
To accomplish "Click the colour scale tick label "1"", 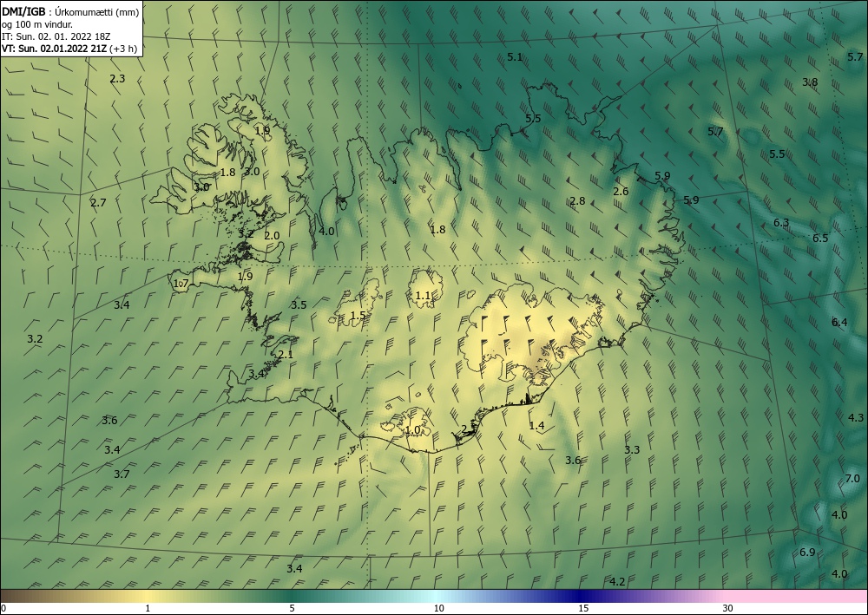I will point(148,608).
